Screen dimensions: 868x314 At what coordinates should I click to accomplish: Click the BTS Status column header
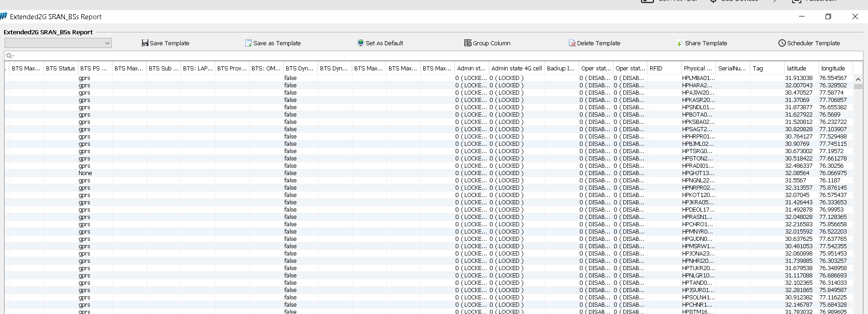60,68
